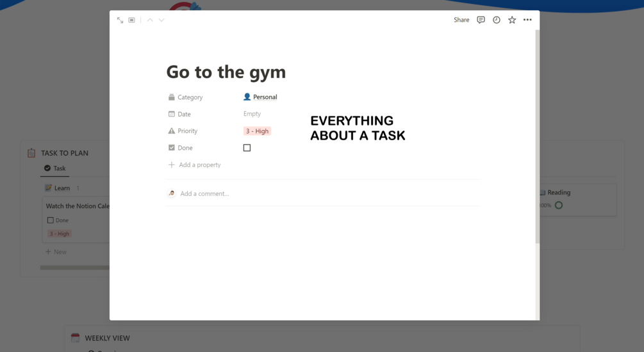Open comments panel icon

481,20
